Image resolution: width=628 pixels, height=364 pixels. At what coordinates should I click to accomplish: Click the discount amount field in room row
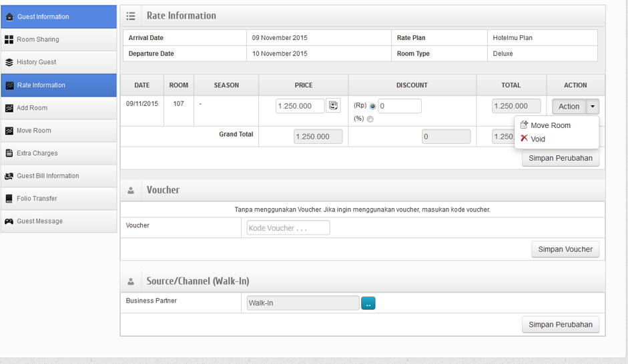(399, 106)
